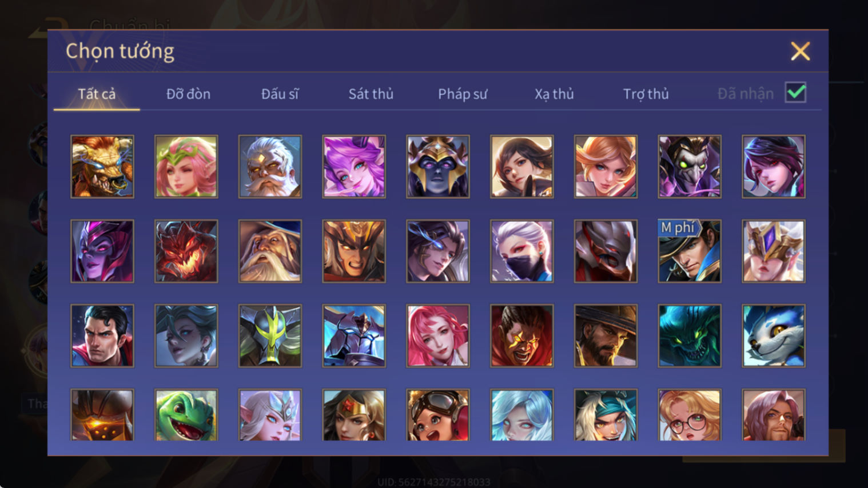
Task: Open the Đấu sĩ tab
Action: 280,94
